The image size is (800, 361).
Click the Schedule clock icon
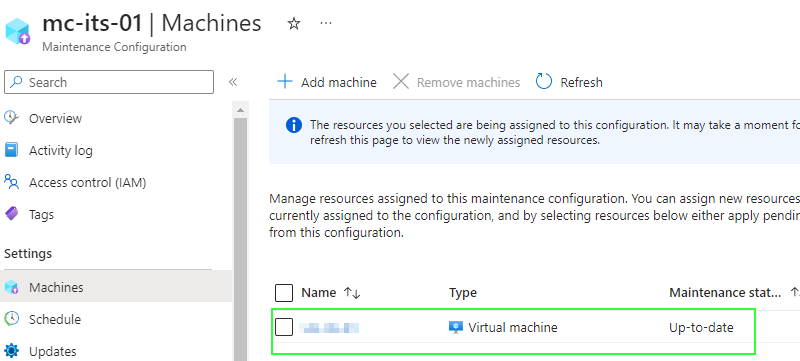pos(12,319)
